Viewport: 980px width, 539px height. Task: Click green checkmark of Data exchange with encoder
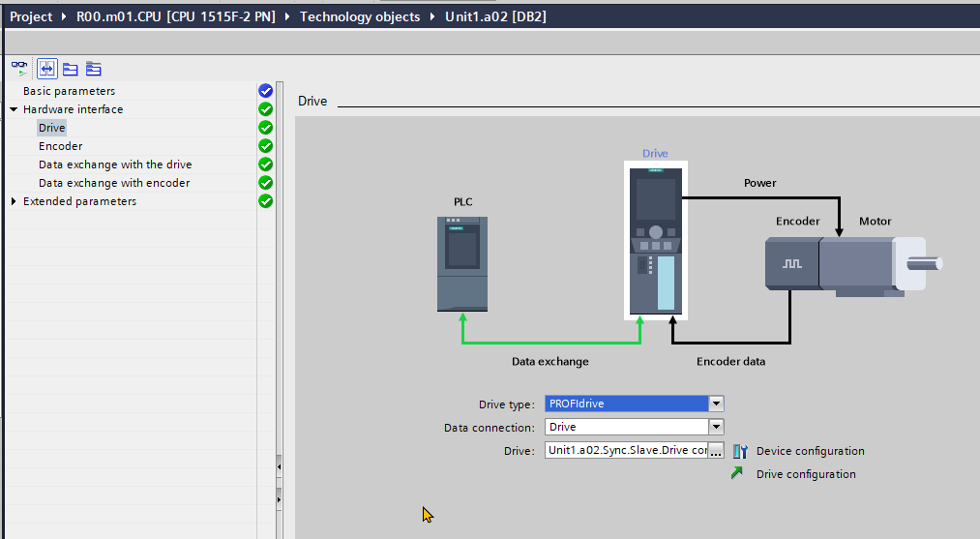(266, 183)
